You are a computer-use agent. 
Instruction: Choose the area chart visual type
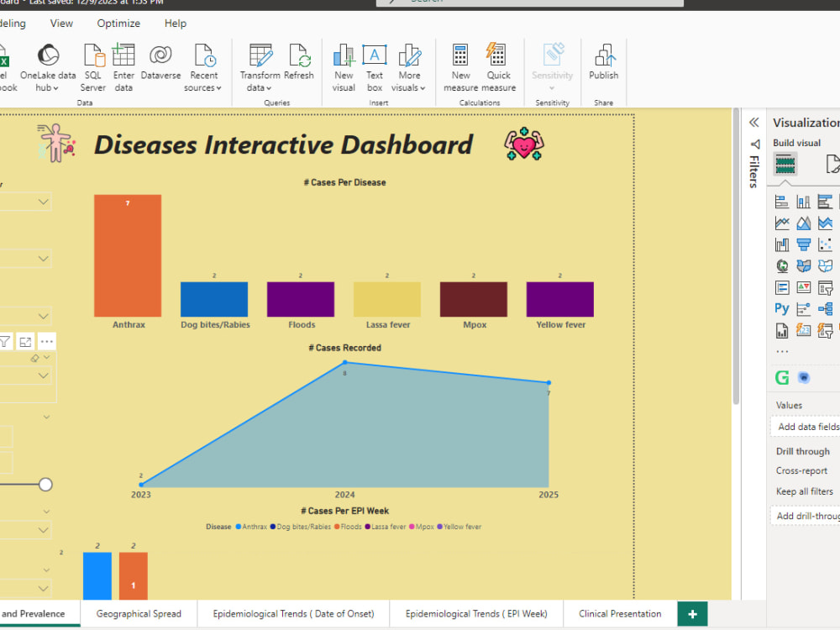point(804,223)
